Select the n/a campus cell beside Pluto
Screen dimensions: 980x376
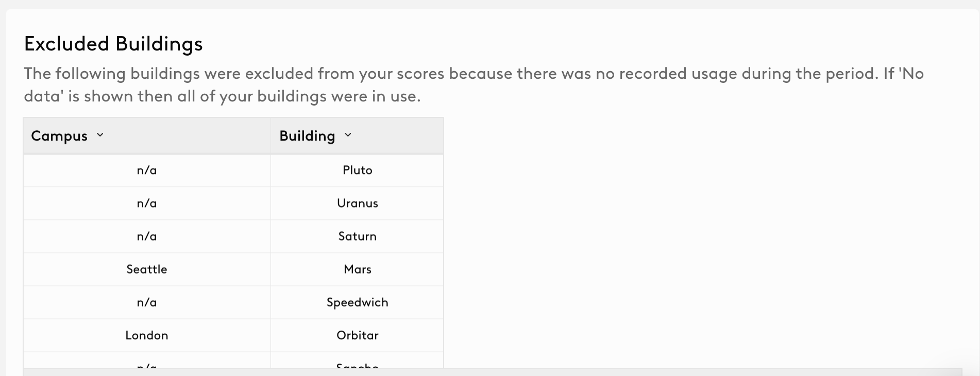147,170
